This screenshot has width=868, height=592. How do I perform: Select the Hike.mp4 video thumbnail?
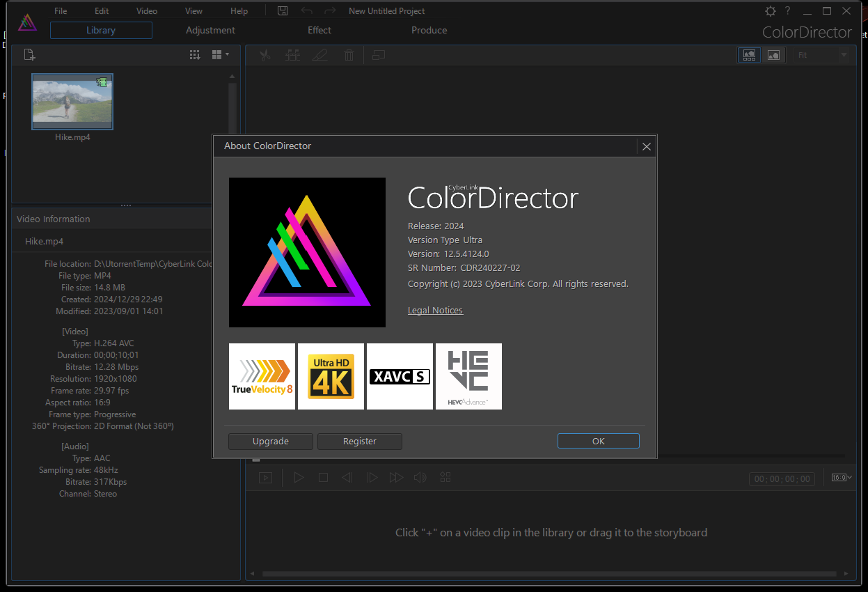pos(72,102)
